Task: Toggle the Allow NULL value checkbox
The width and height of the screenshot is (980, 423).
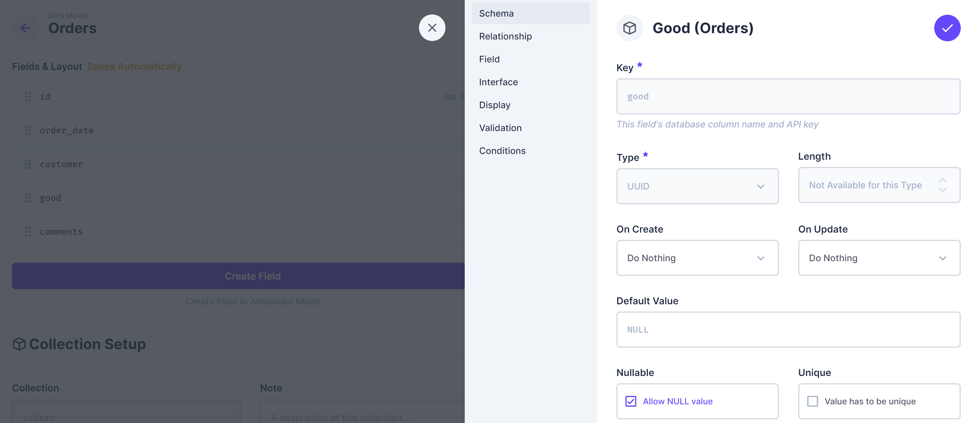Action: coord(630,401)
